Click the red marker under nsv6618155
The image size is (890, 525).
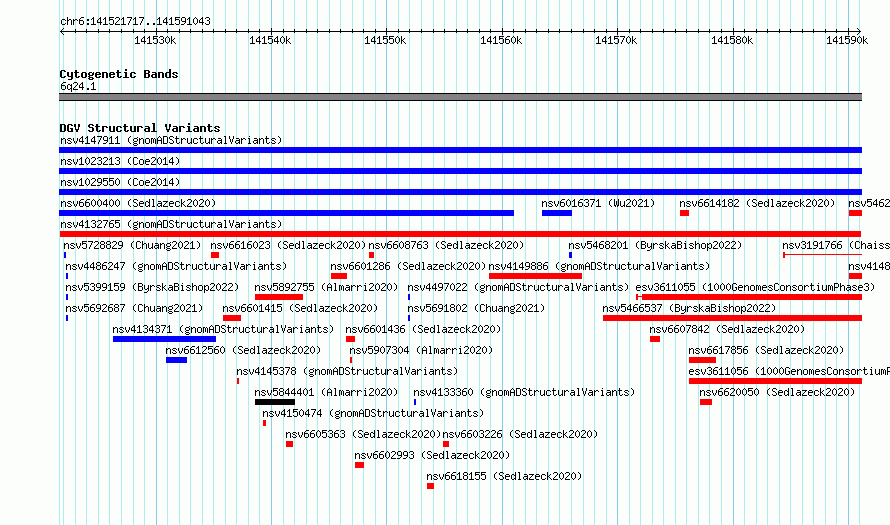(430, 486)
